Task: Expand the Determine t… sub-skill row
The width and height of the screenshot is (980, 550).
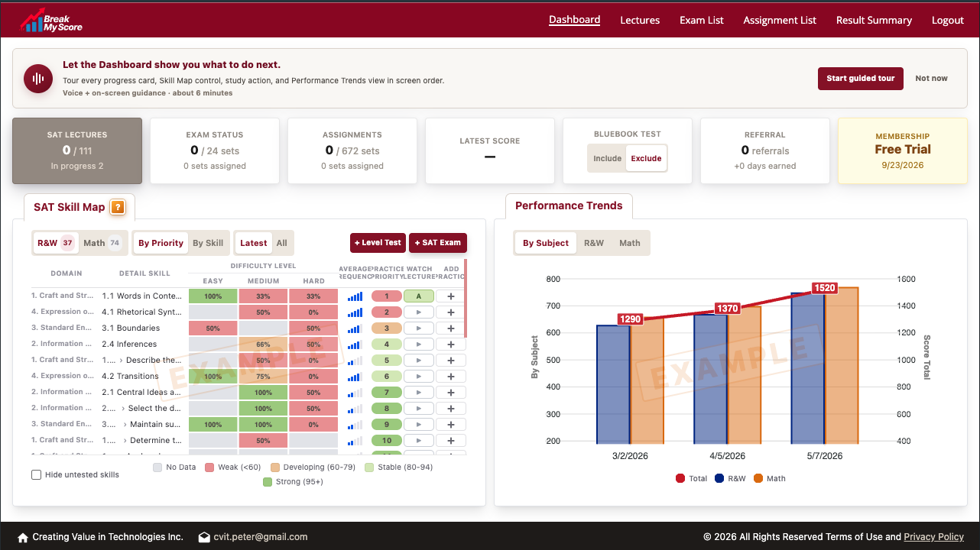Action: coord(124,441)
